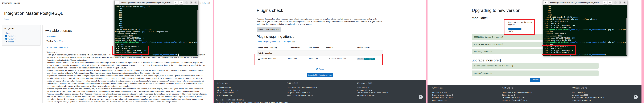Open Admin User teacher link
This screenshot has height=103, width=644.
58,41
